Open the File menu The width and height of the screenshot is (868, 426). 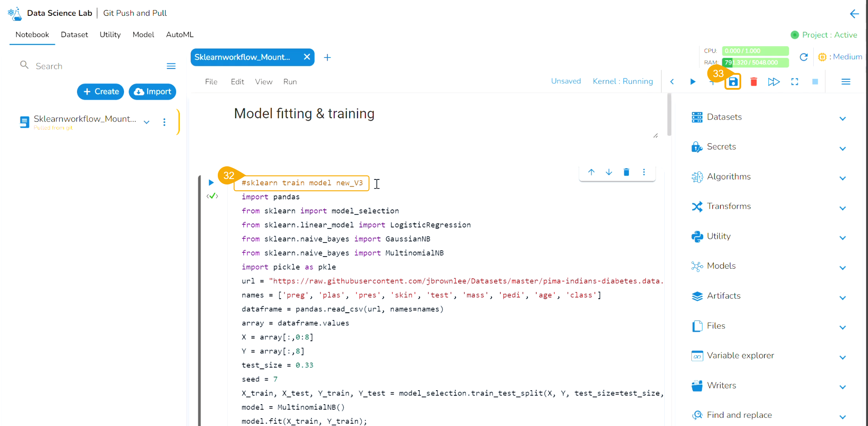[x=211, y=82]
